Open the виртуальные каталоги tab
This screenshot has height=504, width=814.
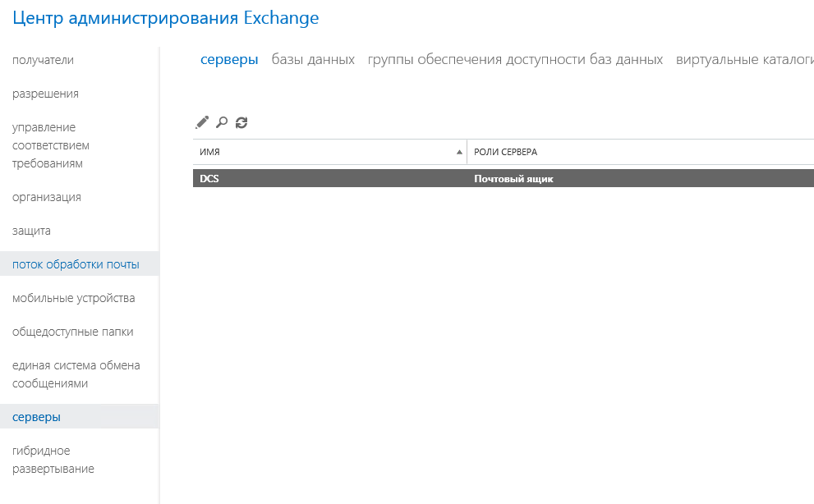pos(744,59)
